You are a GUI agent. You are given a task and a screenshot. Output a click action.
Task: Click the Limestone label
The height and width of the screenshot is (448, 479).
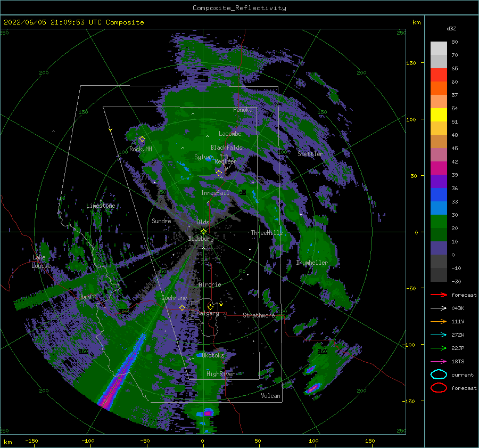[101, 206]
